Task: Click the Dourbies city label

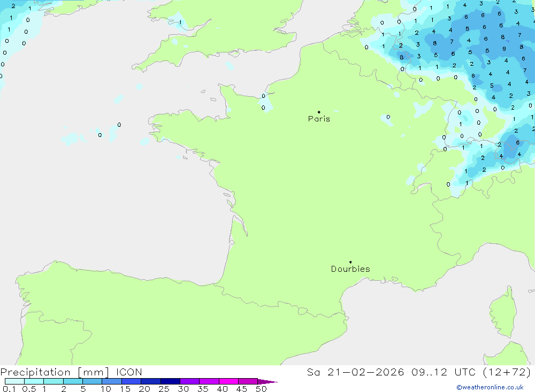Action: tap(350, 269)
